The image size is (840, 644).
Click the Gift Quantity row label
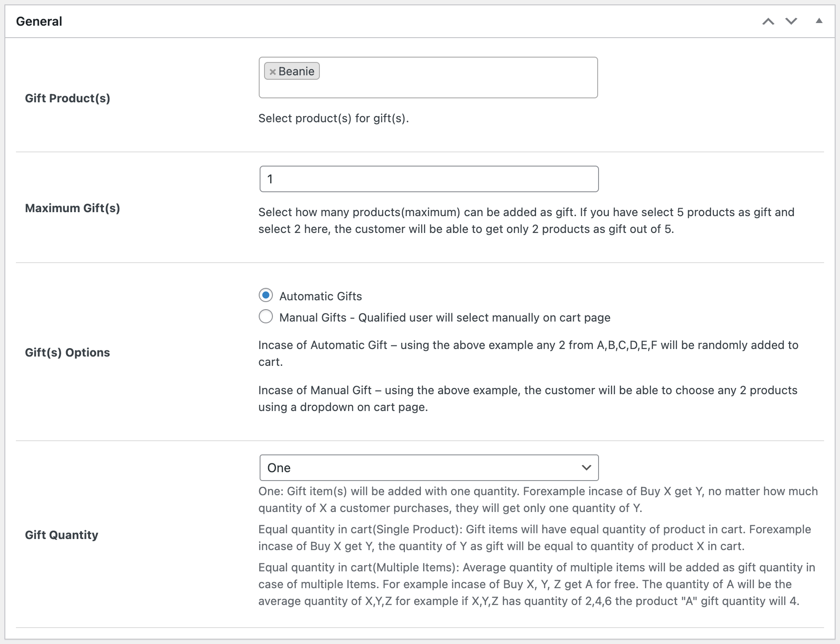click(x=61, y=535)
